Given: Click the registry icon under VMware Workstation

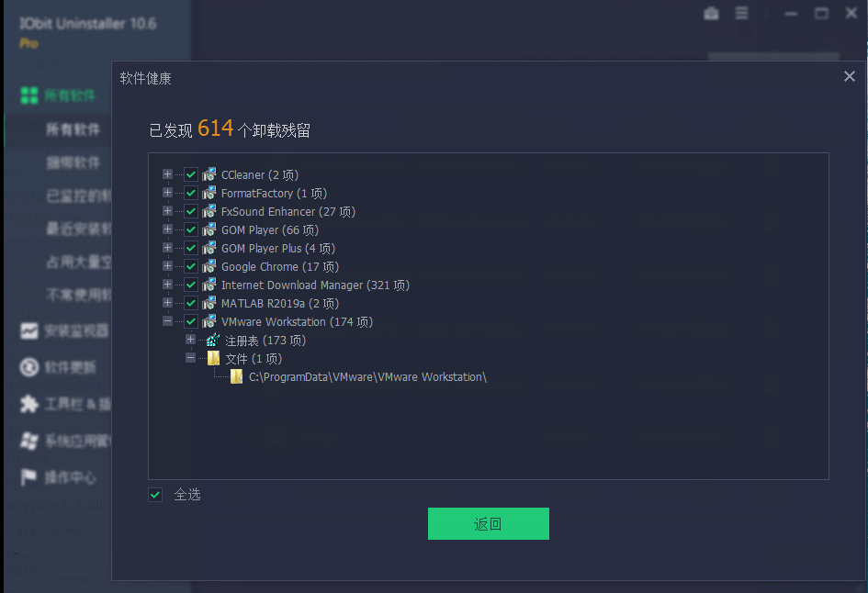Looking at the screenshot, I should tap(213, 341).
